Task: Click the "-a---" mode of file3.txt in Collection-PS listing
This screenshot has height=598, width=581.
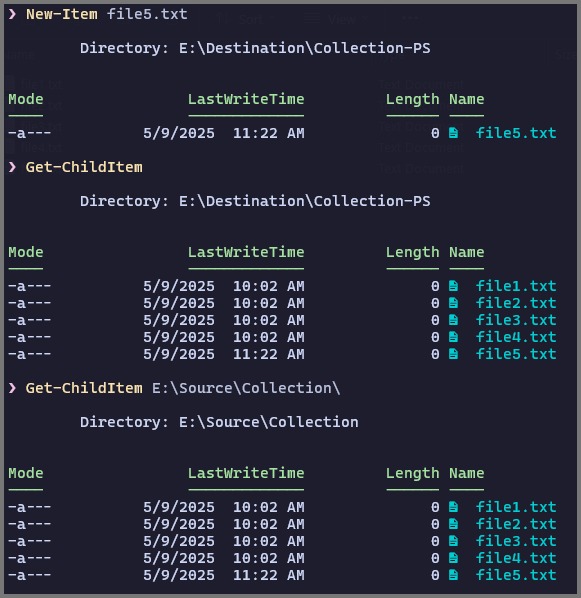Action: click(x=30, y=320)
